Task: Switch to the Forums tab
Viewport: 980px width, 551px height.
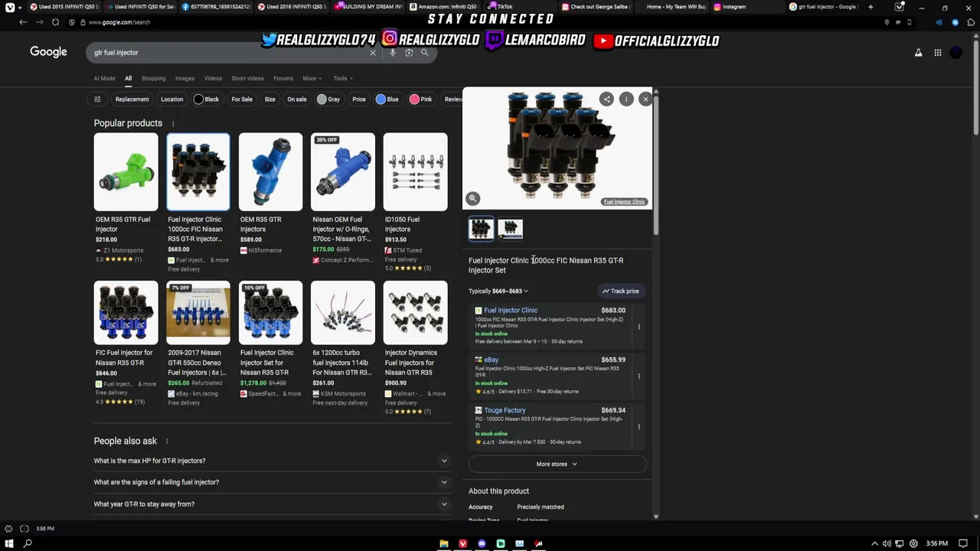Action: pyautogui.click(x=283, y=78)
